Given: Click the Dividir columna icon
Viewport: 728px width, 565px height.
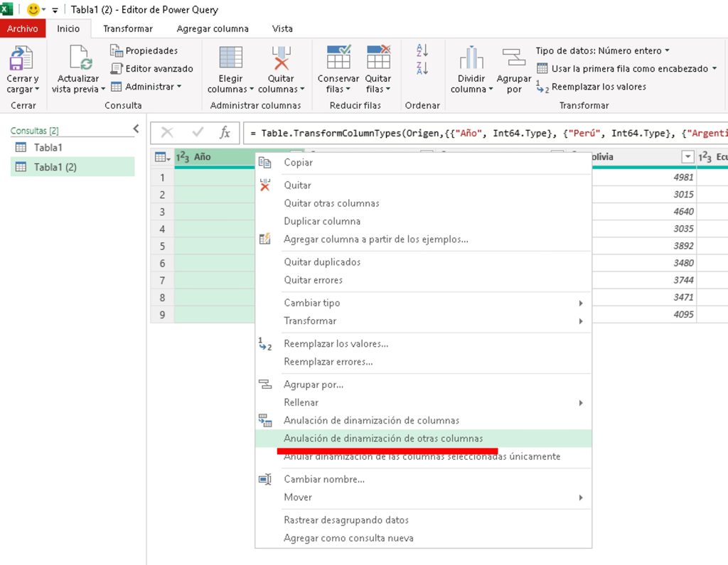Looking at the screenshot, I should point(471,58).
